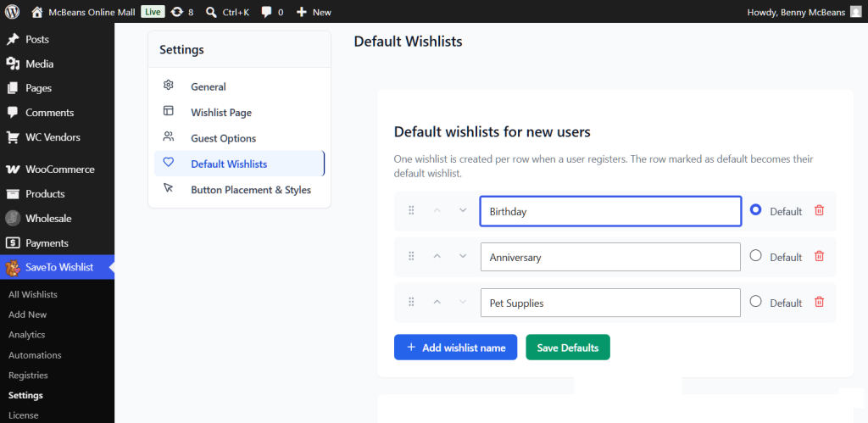The image size is (868, 423).
Task: Click the Comments sidebar bubble icon
Action: coord(13,113)
